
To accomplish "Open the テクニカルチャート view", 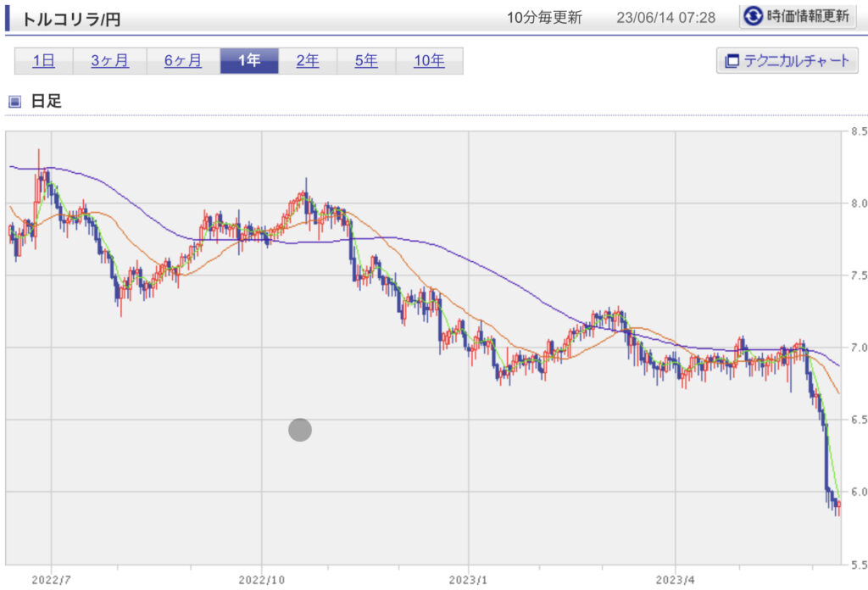I will [x=787, y=61].
